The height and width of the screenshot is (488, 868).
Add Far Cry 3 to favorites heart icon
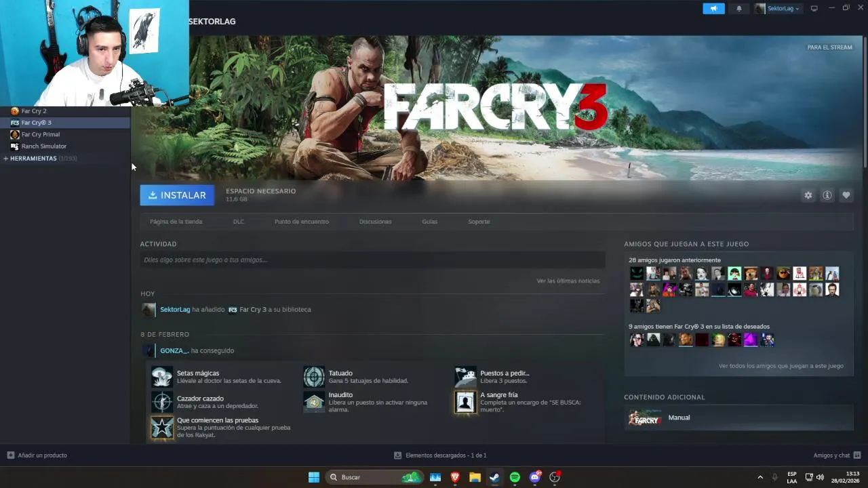[846, 195]
